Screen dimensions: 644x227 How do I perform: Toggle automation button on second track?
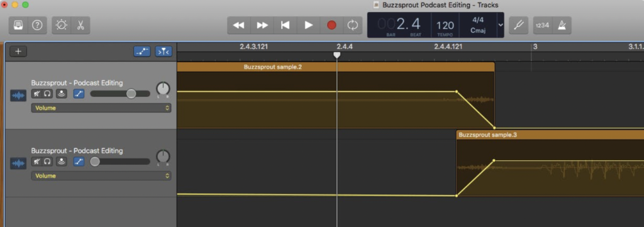click(x=79, y=162)
